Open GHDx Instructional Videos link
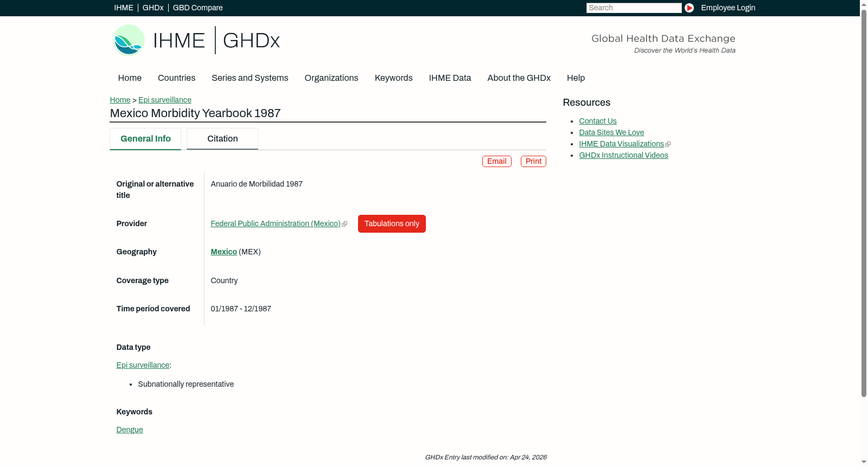868x467 pixels. [x=623, y=155]
